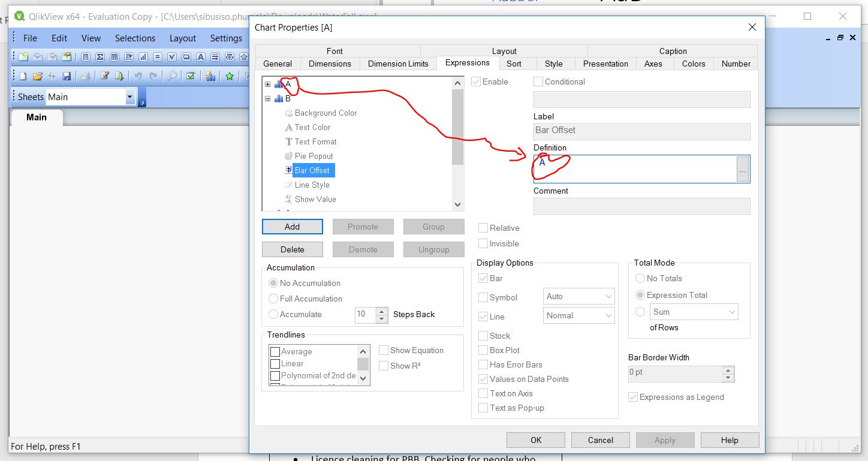Click the Promote Sheet arrow icon
This screenshot has width=868, height=461.
(x=38, y=57)
